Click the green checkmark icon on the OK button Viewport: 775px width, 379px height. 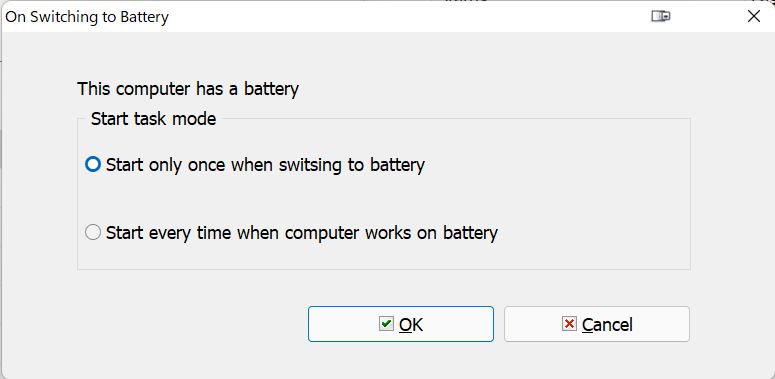386,324
